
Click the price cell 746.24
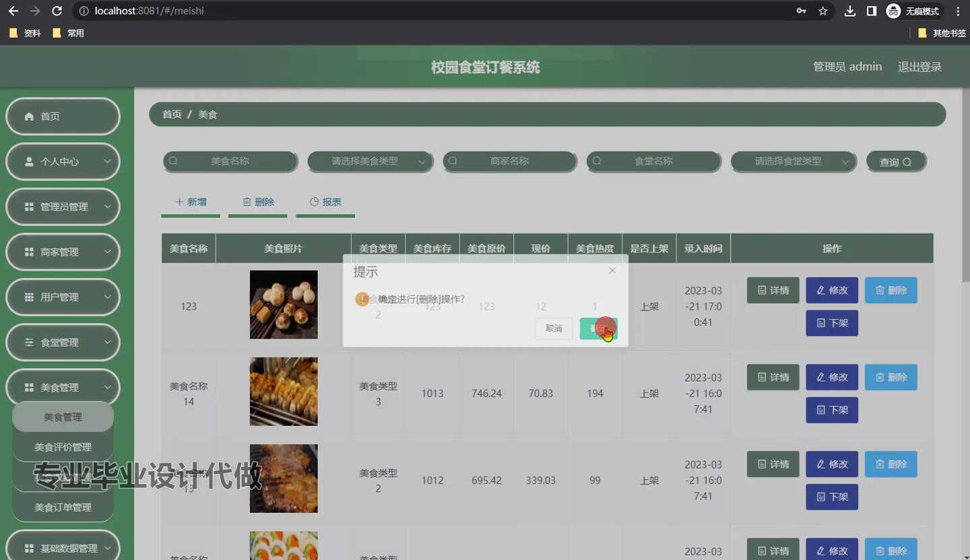486,393
